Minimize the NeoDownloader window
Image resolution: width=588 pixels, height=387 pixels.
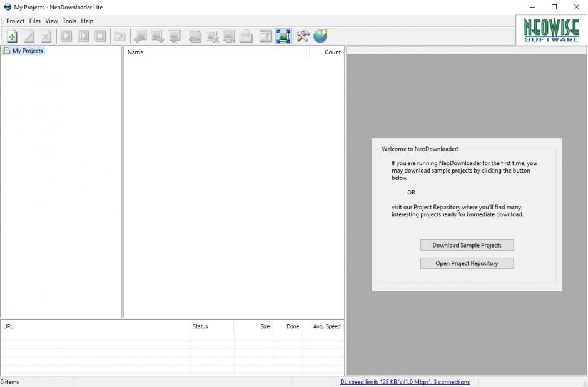point(532,7)
